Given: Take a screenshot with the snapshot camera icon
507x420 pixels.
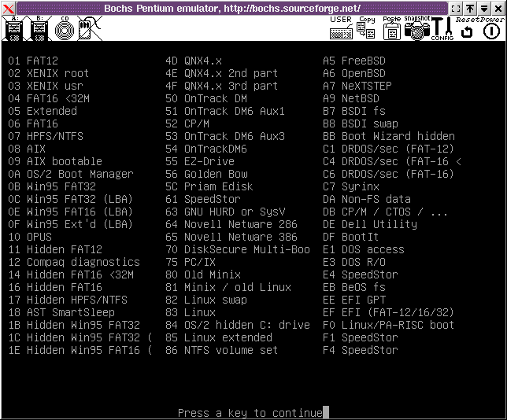Looking at the screenshot, I should pyautogui.click(x=417, y=29).
